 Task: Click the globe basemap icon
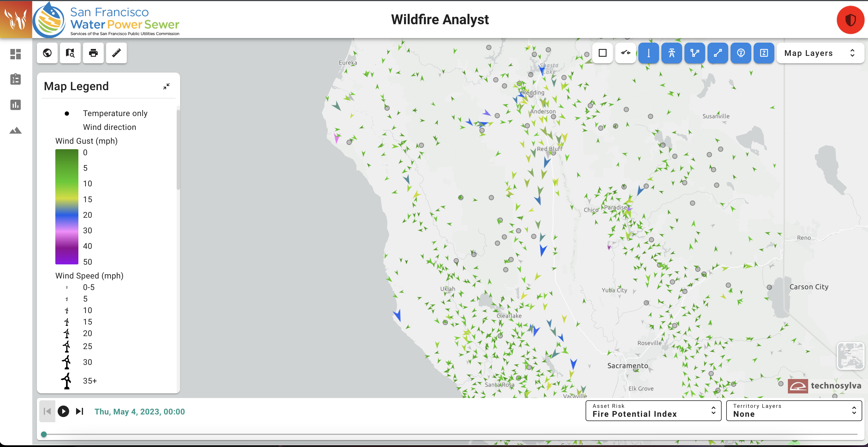coord(47,53)
